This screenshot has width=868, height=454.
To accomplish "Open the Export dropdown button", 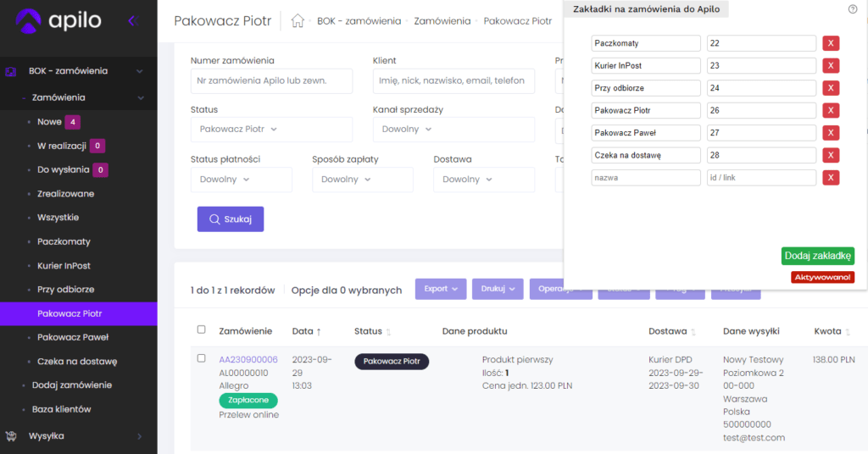I will [440, 289].
